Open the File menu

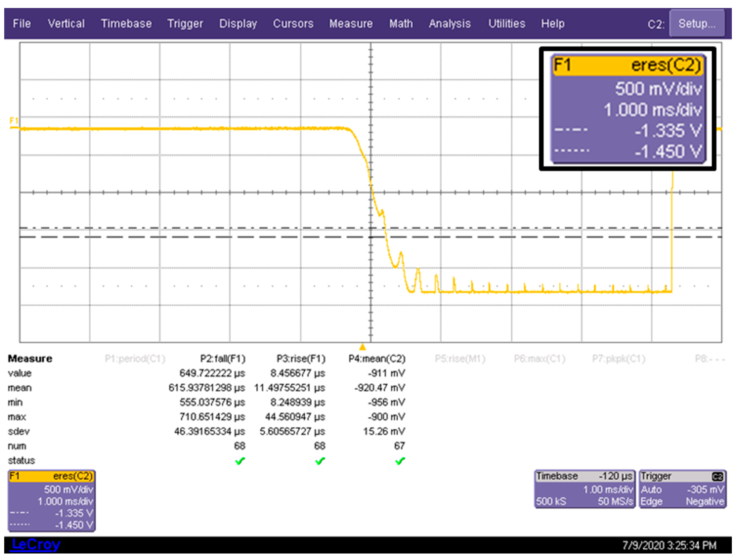(x=22, y=24)
